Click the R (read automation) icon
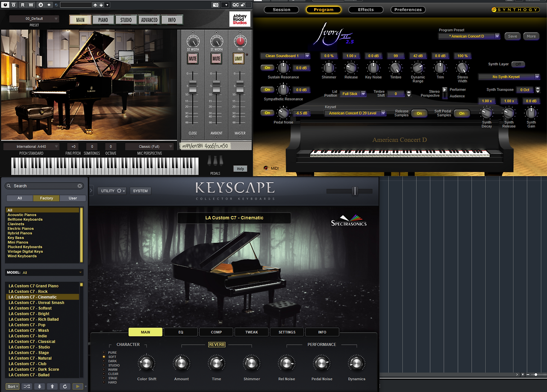547x392 pixels. pos(22,5)
